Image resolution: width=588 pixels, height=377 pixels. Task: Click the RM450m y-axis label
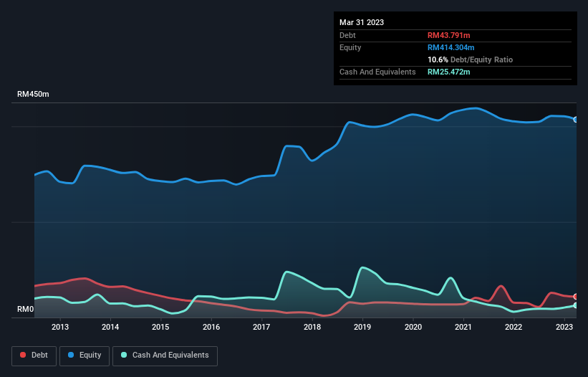(x=33, y=94)
